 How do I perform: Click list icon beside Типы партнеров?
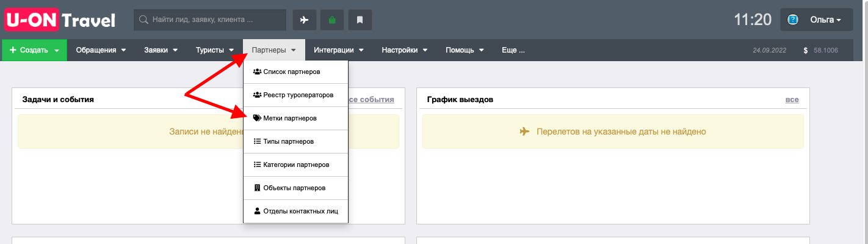pos(257,141)
